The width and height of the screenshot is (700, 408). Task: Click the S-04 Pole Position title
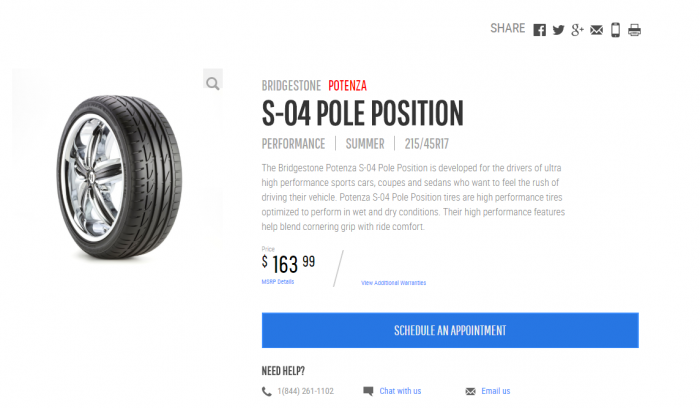tap(362, 113)
